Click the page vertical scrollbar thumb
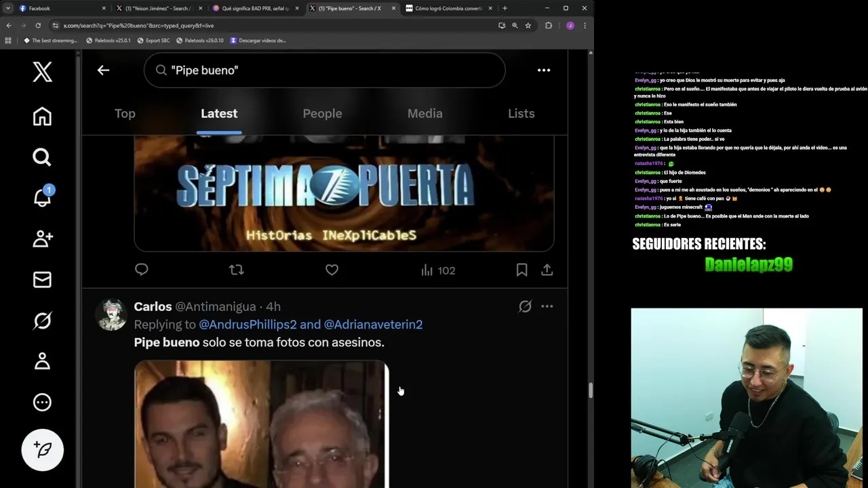Viewport: 868px width, 488px height. 590,390
